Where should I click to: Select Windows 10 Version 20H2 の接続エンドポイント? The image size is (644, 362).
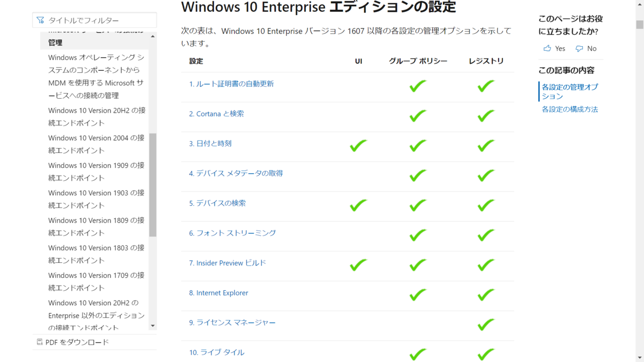pos(97,116)
